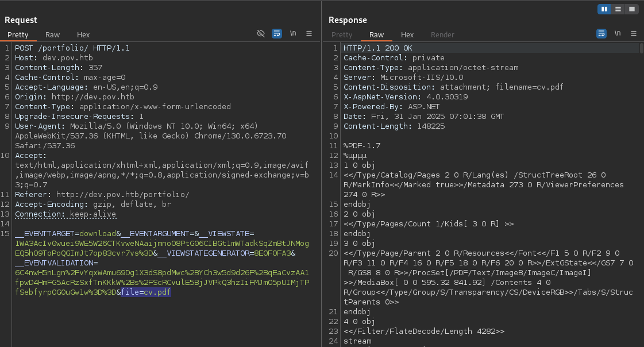644x347 pixels.
Task: Open the Response Render tab
Action: [442, 35]
